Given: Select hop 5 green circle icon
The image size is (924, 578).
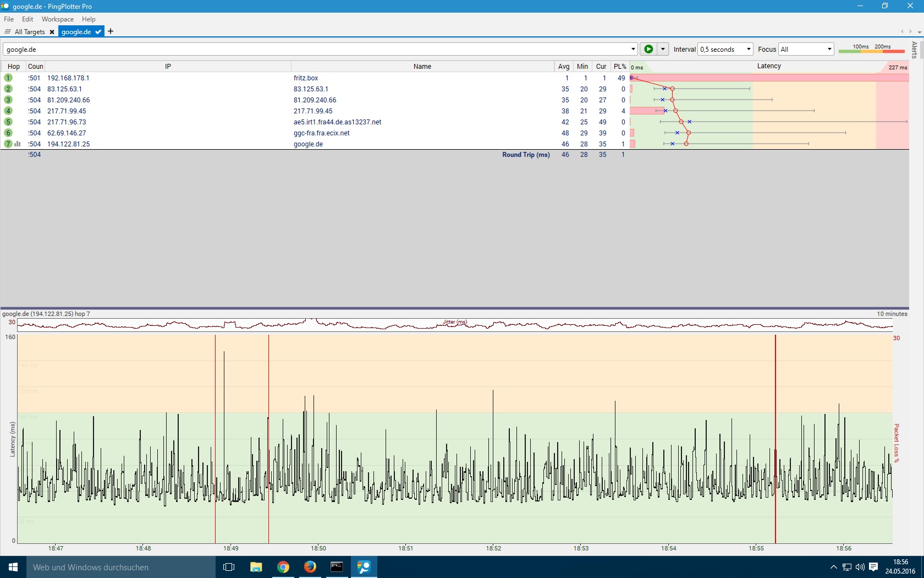Looking at the screenshot, I should [x=8, y=122].
